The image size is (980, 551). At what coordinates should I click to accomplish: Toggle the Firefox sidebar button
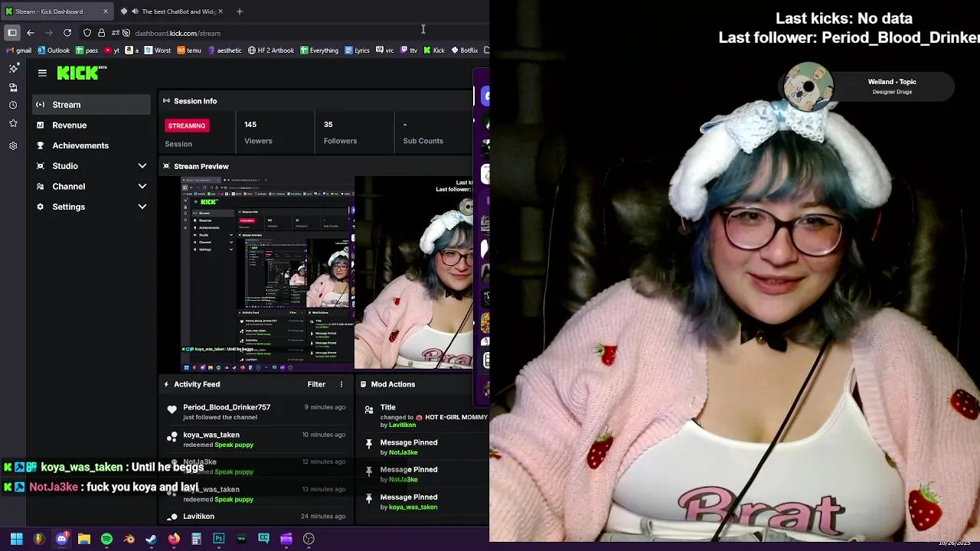coord(12,33)
